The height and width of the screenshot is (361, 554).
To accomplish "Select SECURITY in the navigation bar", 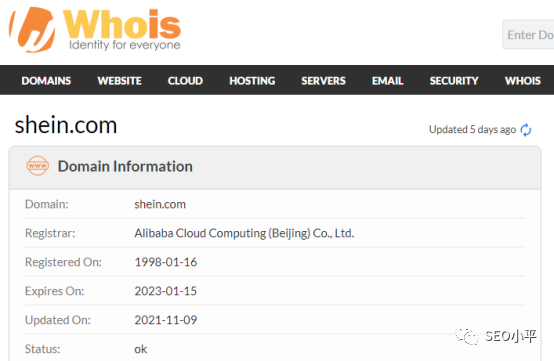I will [x=454, y=81].
